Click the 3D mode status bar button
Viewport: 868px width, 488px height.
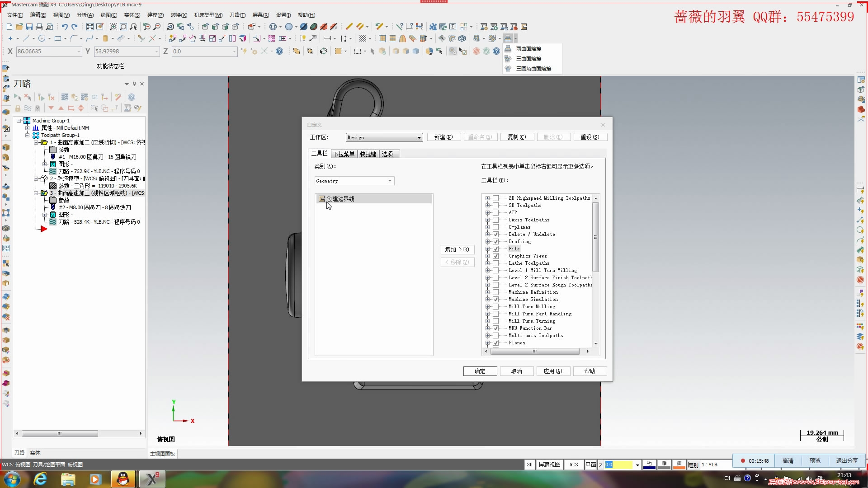pyautogui.click(x=529, y=465)
